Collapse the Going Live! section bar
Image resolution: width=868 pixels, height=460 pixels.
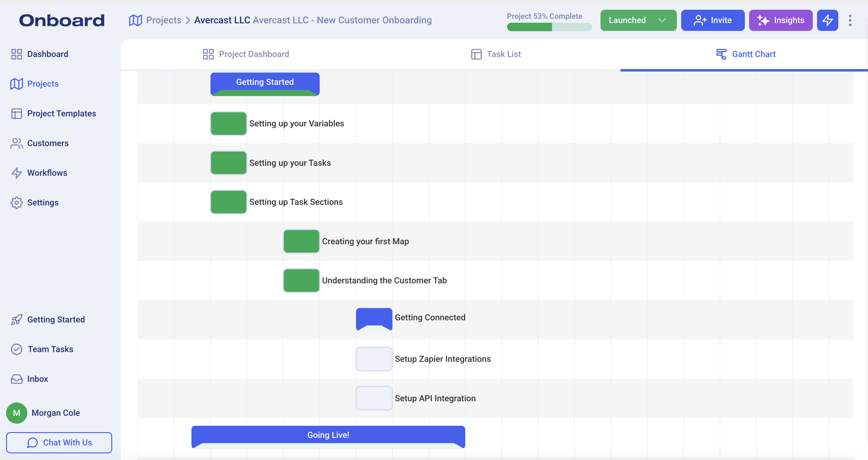(328, 435)
